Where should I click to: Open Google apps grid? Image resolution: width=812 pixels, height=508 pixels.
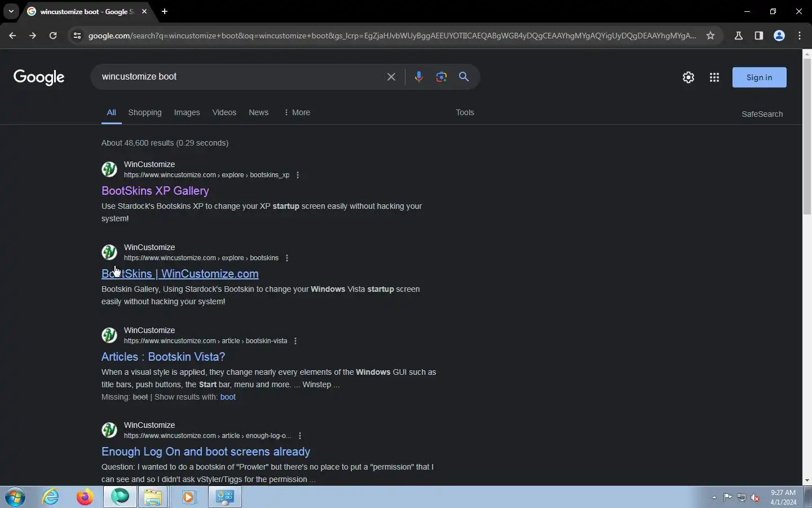click(x=714, y=77)
